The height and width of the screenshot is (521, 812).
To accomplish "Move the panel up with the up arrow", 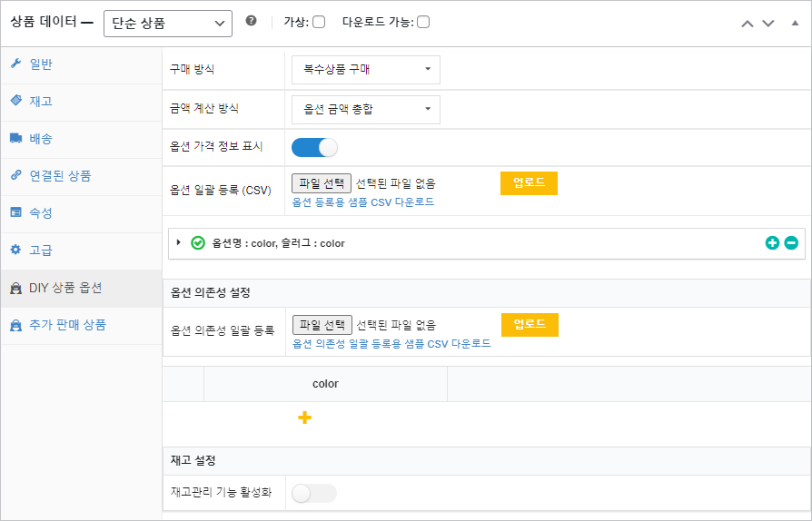I will click(748, 23).
